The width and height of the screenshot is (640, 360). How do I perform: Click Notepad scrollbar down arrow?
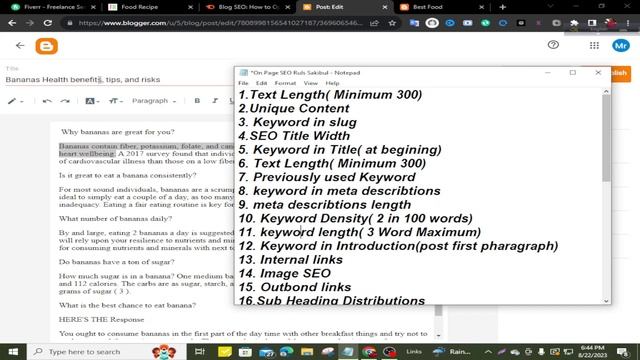[x=606, y=301]
